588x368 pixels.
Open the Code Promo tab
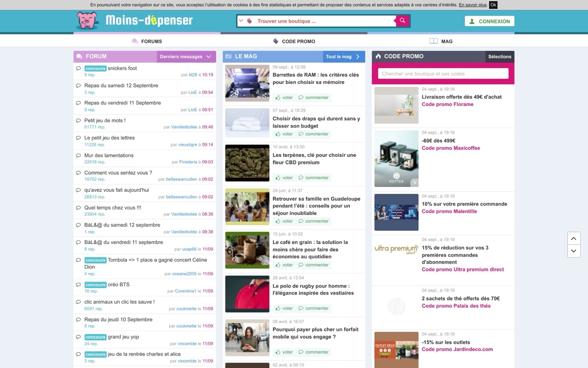click(294, 41)
